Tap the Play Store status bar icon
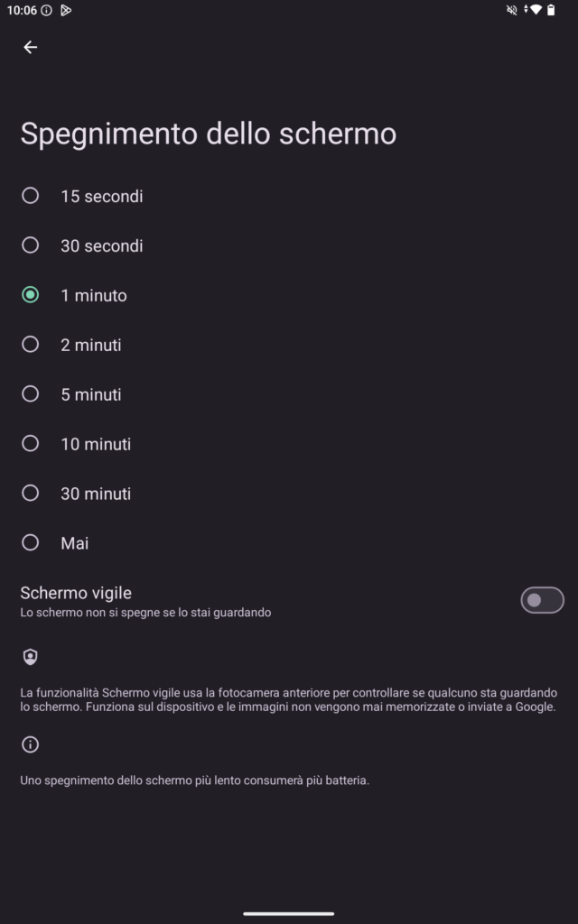Viewport: 578px width, 924px height. click(x=66, y=10)
